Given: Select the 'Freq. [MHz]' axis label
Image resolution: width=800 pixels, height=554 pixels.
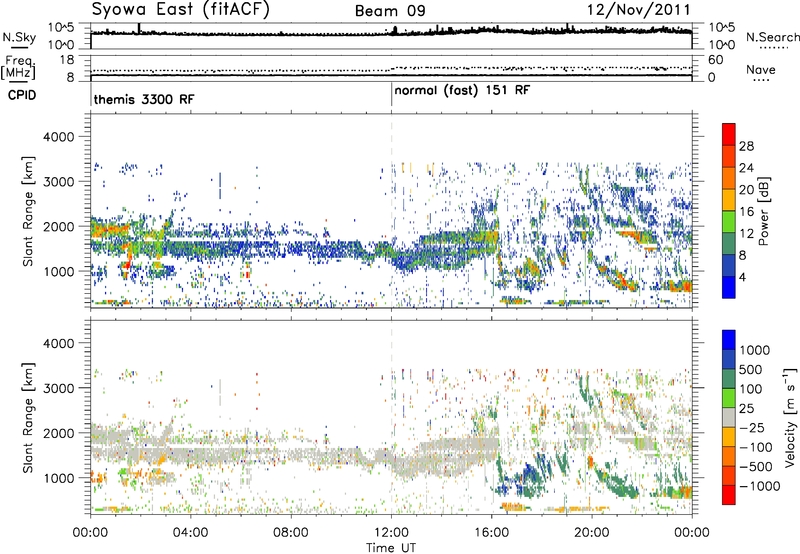Looking at the screenshot, I should pyautogui.click(x=18, y=68).
